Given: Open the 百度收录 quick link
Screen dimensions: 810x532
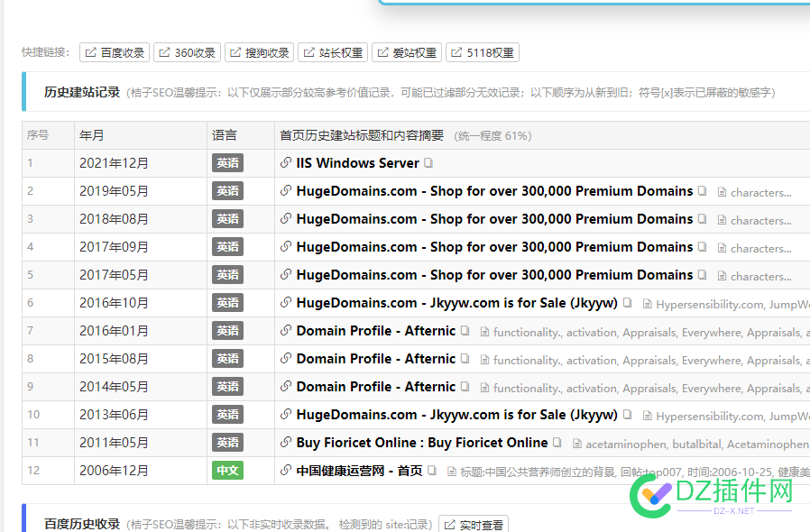Looking at the screenshot, I should (115, 52).
